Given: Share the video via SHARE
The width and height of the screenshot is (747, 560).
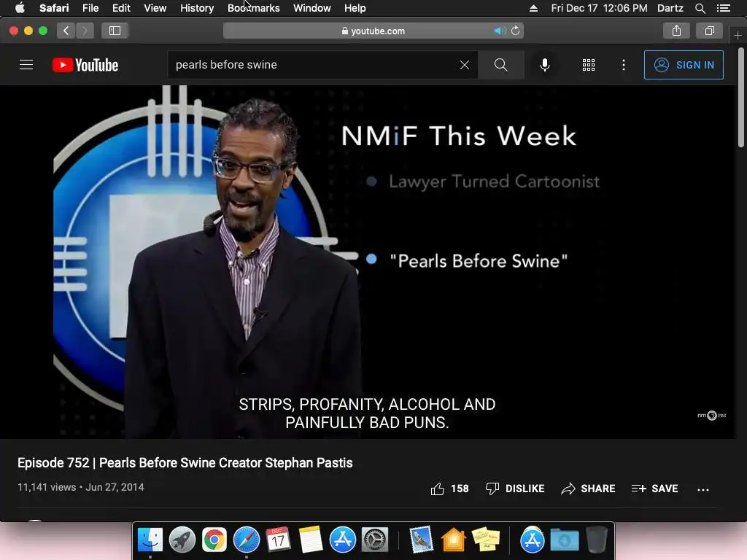Looking at the screenshot, I should tap(588, 489).
